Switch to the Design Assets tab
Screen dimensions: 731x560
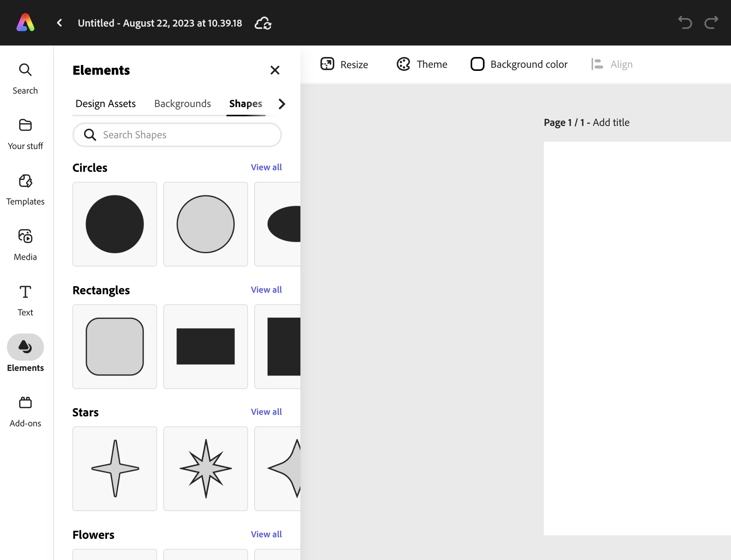point(106,104)
